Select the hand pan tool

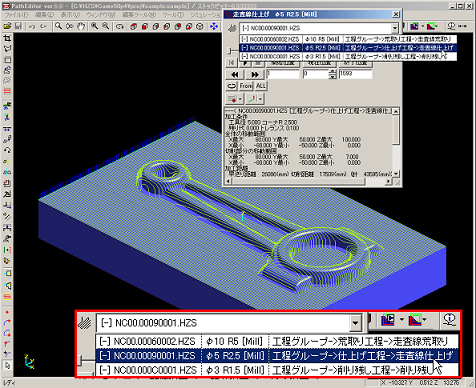coord(81,26)
